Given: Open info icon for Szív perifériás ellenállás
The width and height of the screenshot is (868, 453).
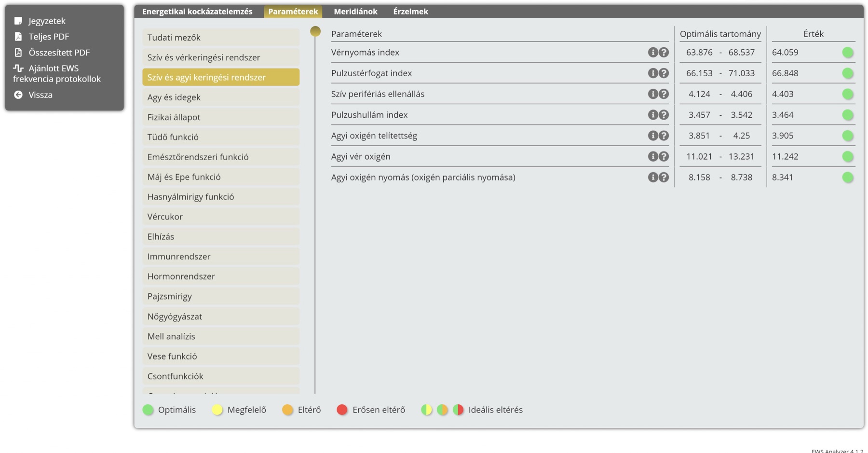Looking at the screenshot, I should (x=652, y=94).
